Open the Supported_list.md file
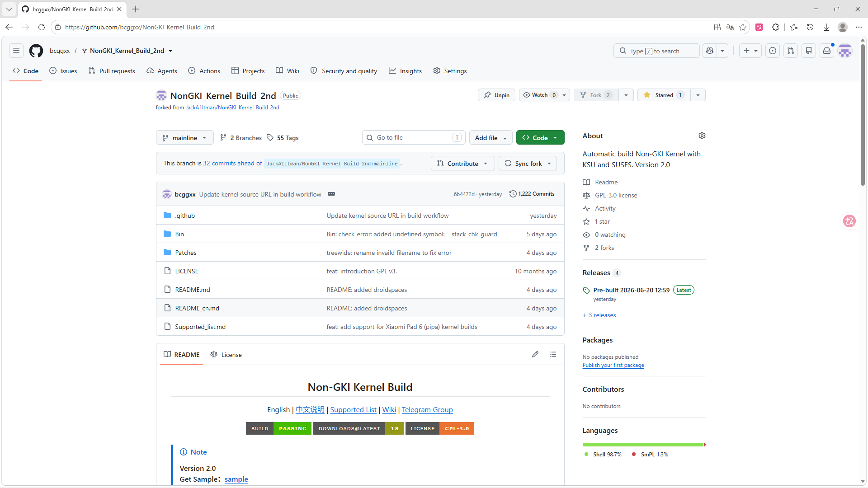 click(200, 327)
